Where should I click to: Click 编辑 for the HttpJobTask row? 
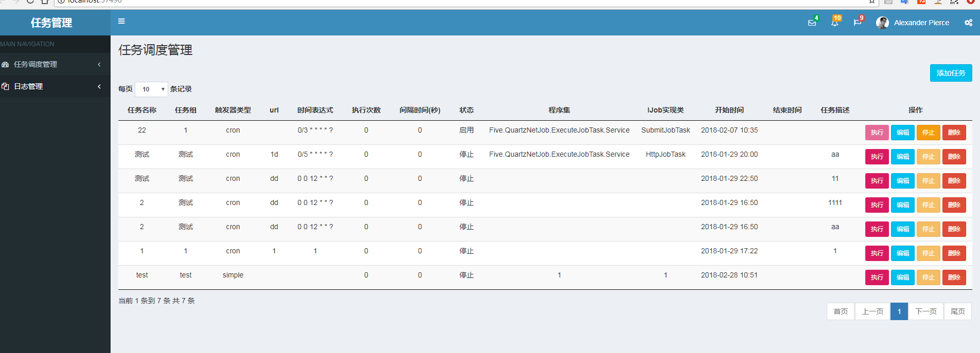(x=902, y=157)
